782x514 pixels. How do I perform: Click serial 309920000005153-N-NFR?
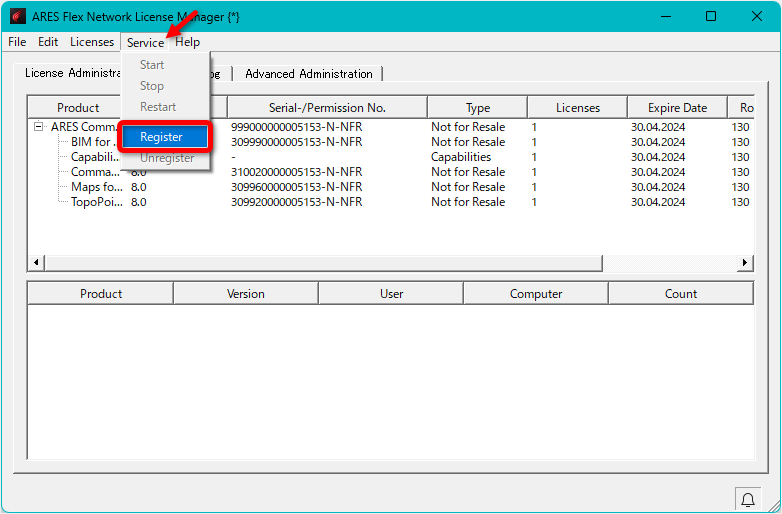coord(296,202)
